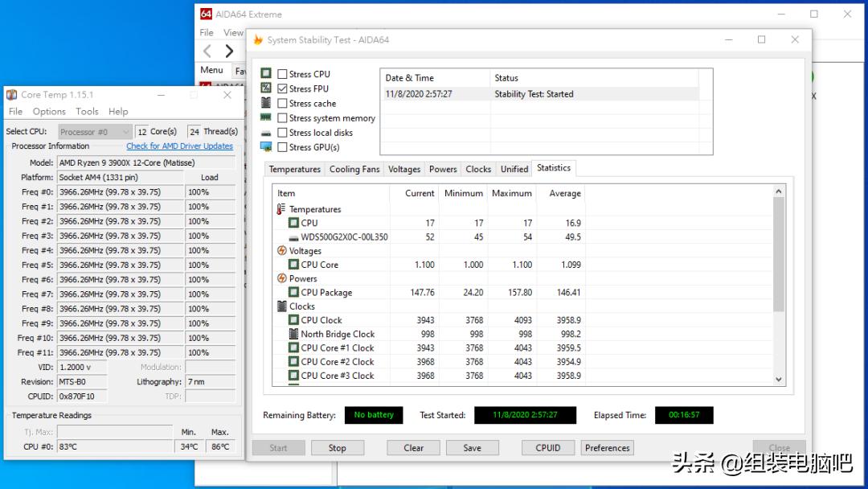Click the Clocks chip icon in Statistics list

pos(282,306)
